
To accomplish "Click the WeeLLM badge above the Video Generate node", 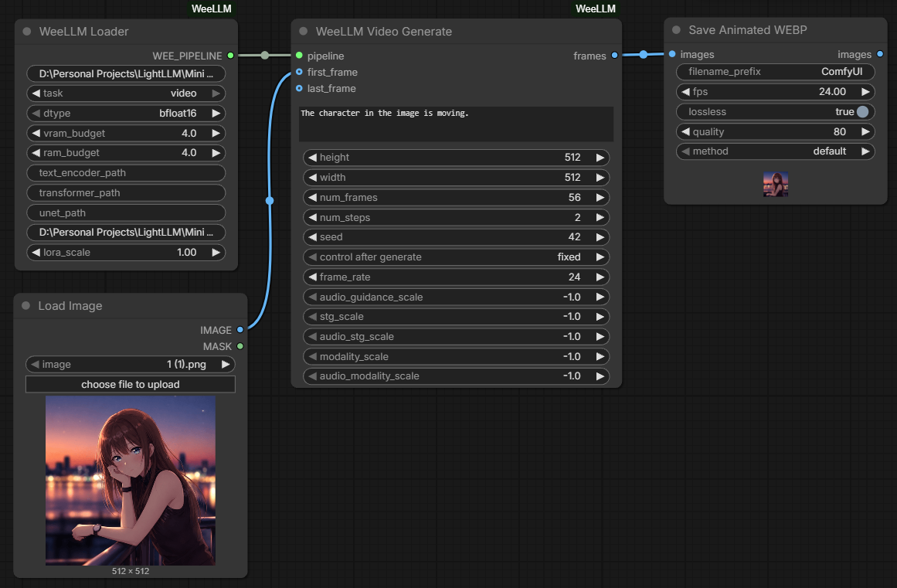I will [596, 8].
